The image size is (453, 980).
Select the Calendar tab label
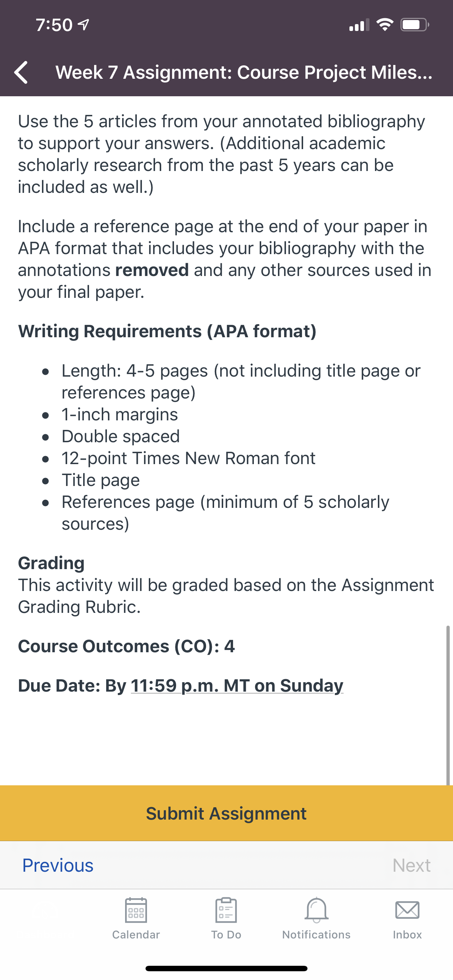pos(136,934)
